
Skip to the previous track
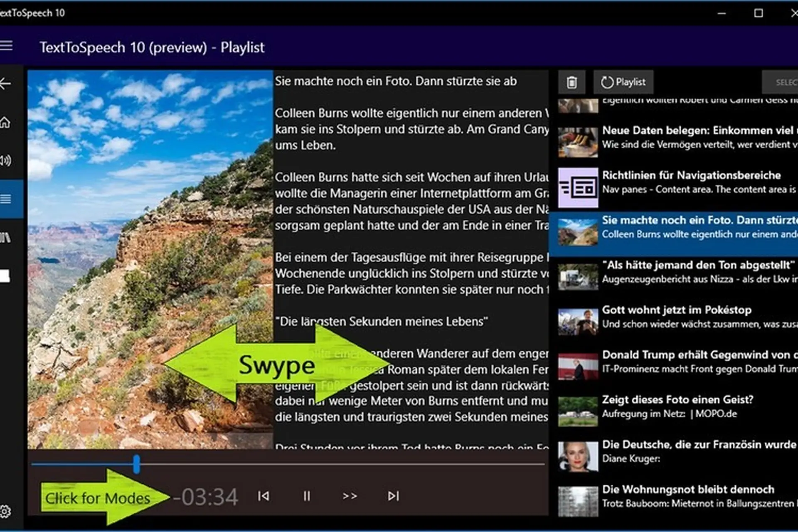tap(264, 496)
